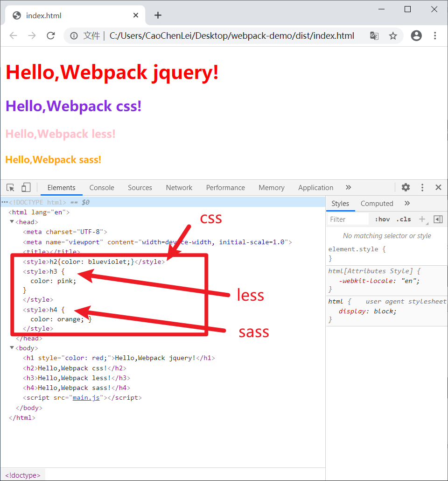Switch to the Elements tab
This screenshot has width=448, height=481.
point(61,187)
